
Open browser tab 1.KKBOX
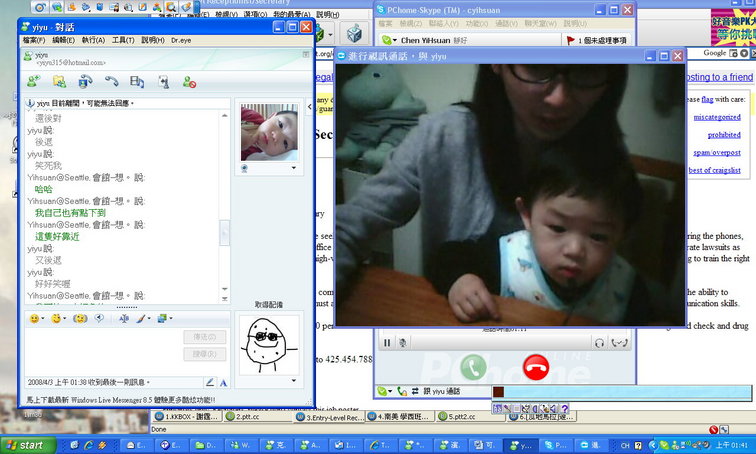click(x=187, y=417)
